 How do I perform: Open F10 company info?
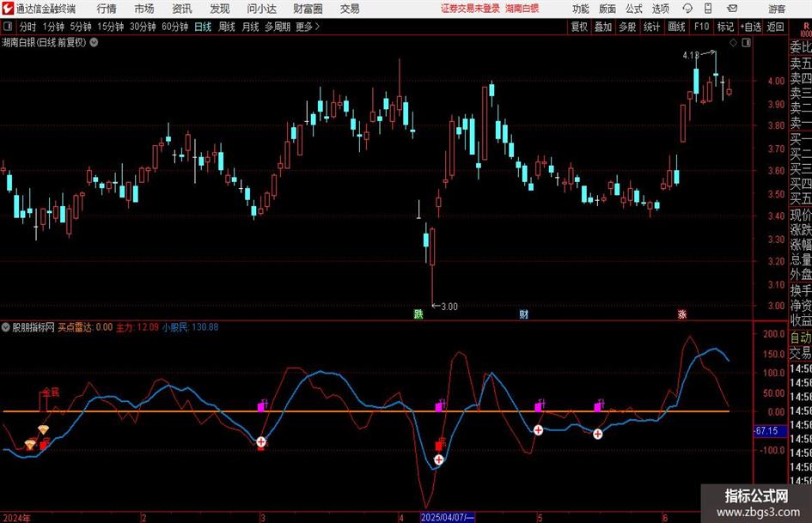(702, 27)
